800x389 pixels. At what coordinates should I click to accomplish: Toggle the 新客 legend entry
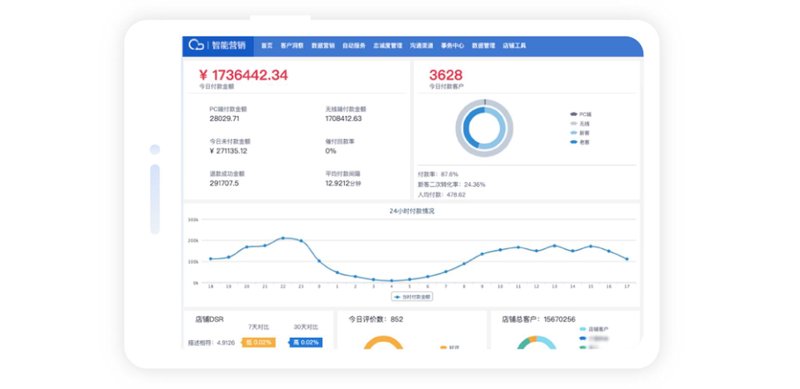(580, 133)
